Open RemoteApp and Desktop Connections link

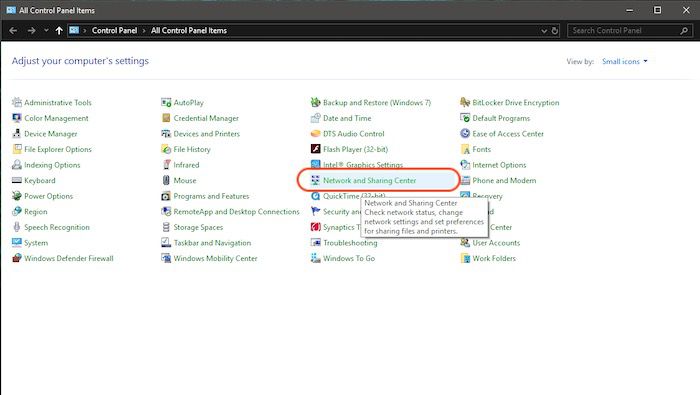[x=236, y=212]
